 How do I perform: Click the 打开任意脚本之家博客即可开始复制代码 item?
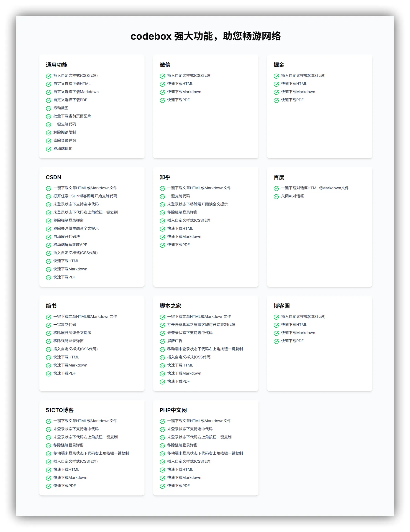pos(201,325)
